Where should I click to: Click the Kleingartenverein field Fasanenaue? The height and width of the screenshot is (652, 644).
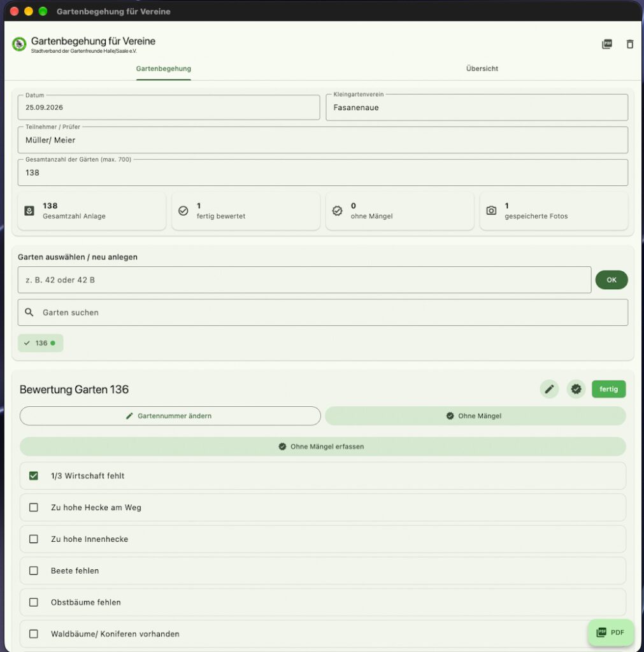point(476,107)
